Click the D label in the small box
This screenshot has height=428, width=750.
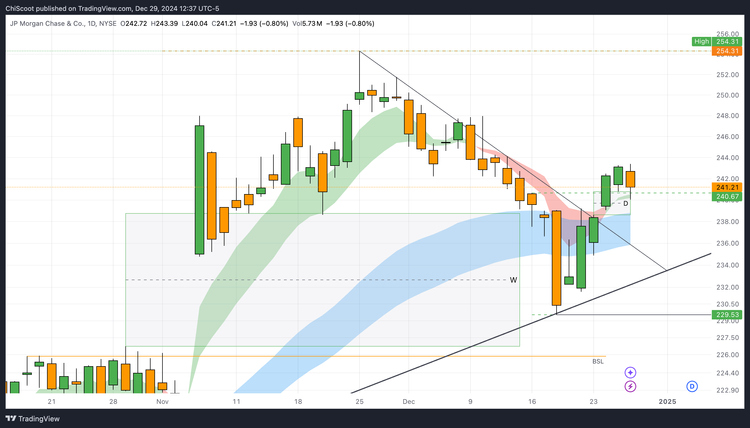pyautogui.click(x=626, y=204)
